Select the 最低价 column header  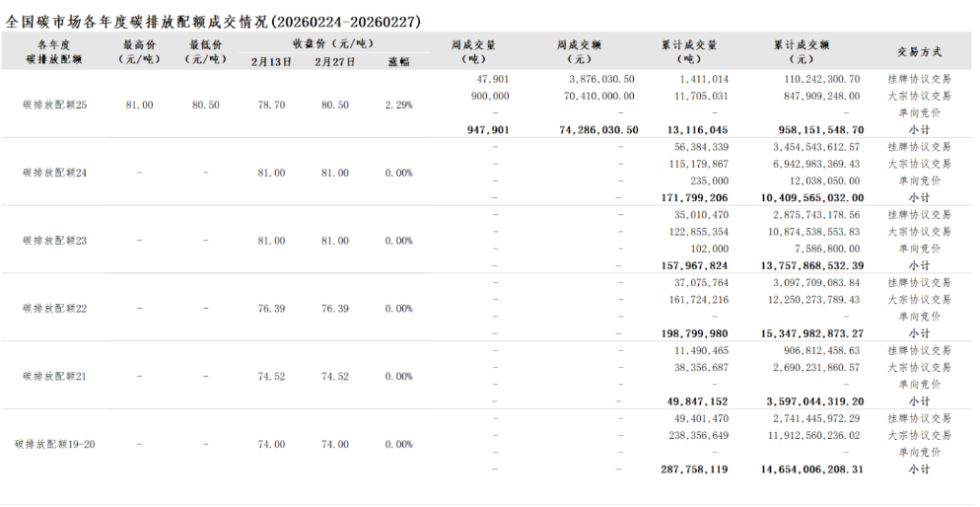pos(205,51)
